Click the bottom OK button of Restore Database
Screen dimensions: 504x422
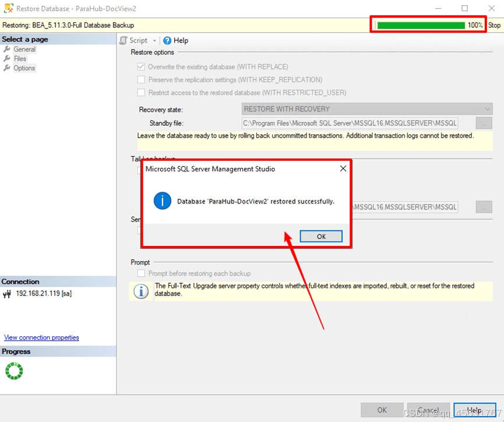(382, 410)
